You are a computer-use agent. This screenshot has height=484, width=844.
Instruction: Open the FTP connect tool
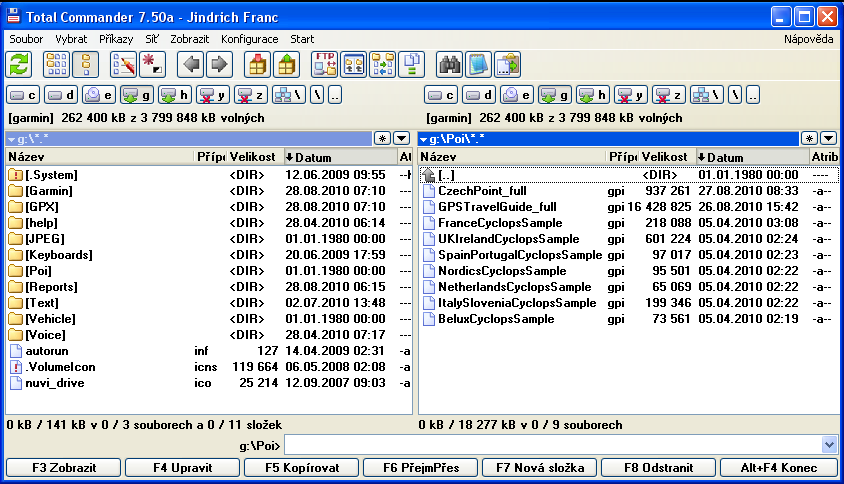coord(325,64)
